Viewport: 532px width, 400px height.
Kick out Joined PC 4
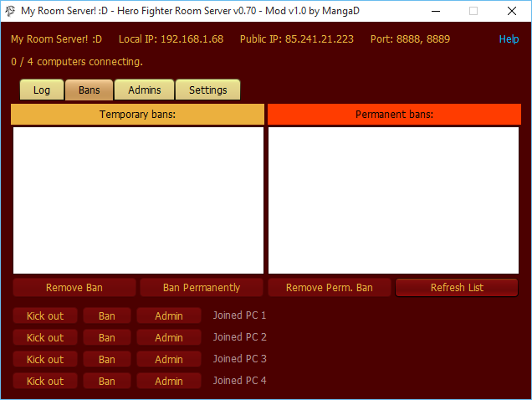tap(45, 381)
